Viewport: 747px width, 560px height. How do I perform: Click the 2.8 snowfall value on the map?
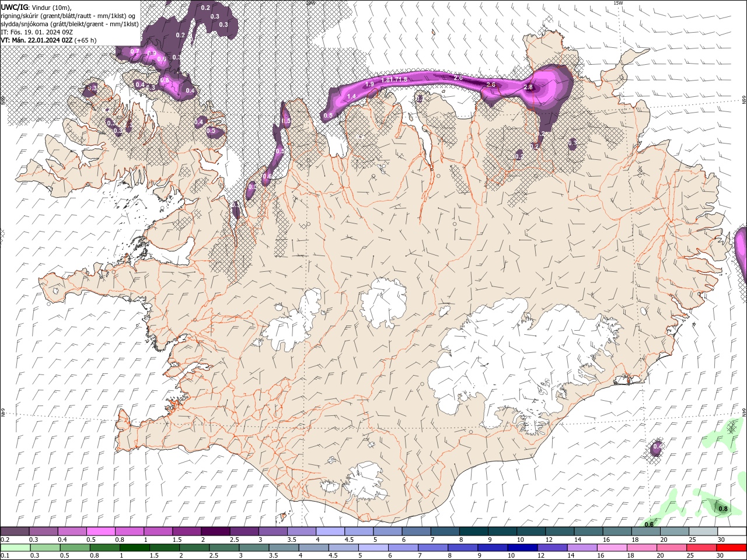click(x=529, y=87)
